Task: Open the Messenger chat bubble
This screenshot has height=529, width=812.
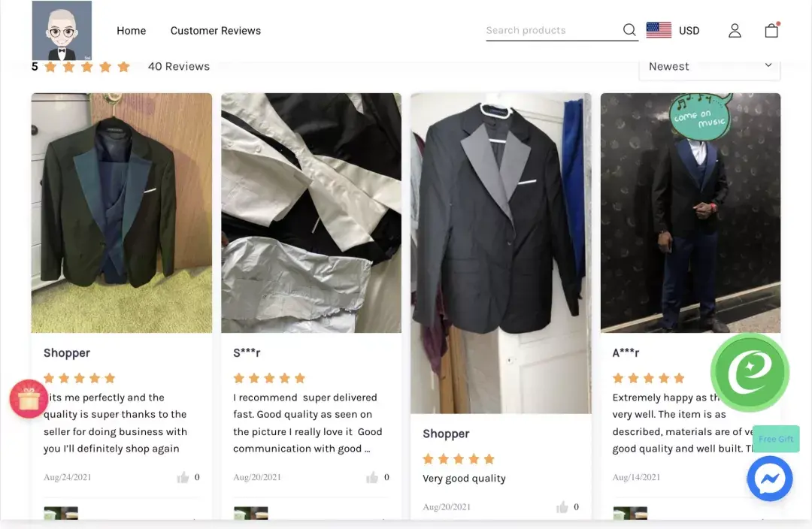Action: pos(770,479)
